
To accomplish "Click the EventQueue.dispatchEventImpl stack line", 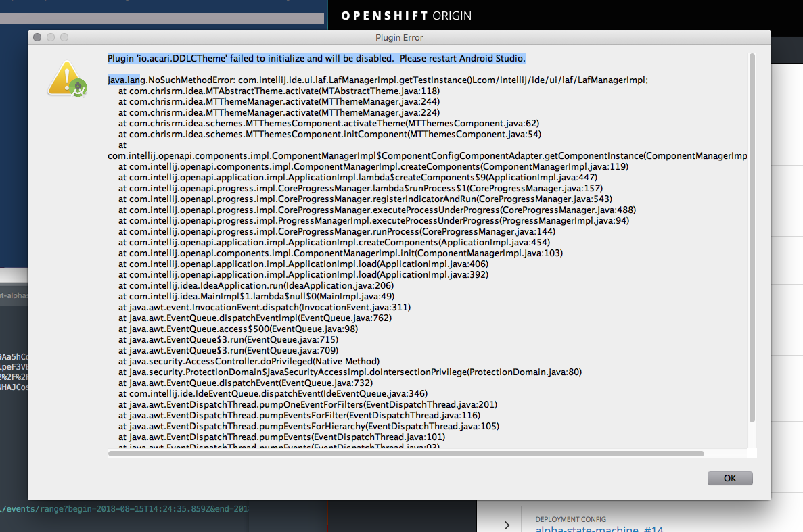I will pyautogui.click(x=255, y=318).
